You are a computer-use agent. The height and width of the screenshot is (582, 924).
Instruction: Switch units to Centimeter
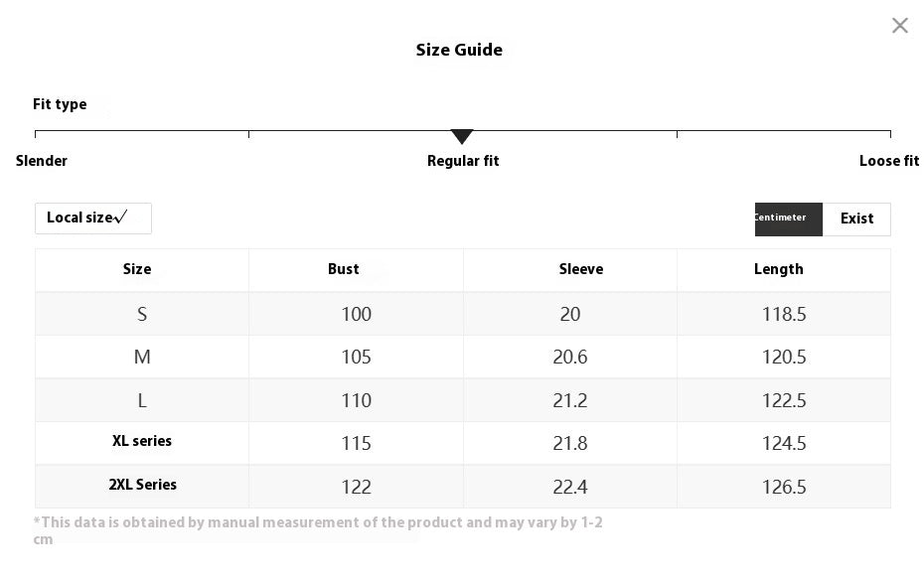[x=788, y=218]
